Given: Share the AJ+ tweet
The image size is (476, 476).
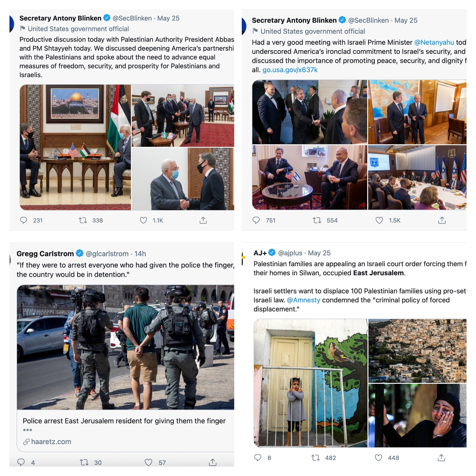Looking at the screenshot, I should (x=441, y=458).
